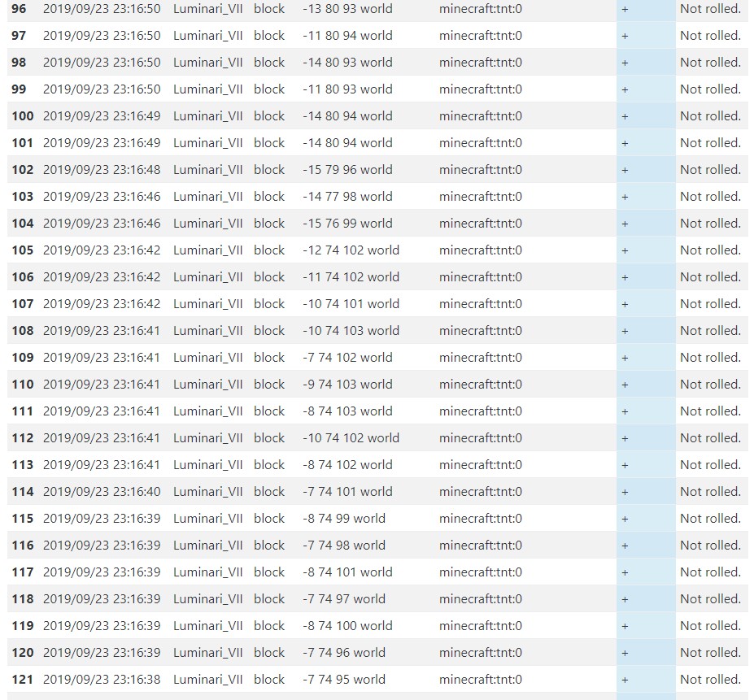Click "Not rolled." status in row 121

(710, 680)
